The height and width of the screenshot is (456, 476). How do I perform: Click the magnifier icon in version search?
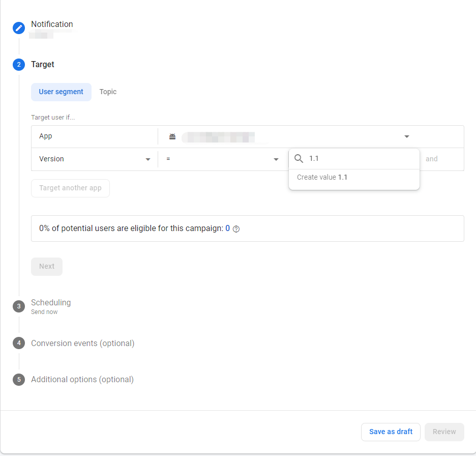(x=299, y=158)
